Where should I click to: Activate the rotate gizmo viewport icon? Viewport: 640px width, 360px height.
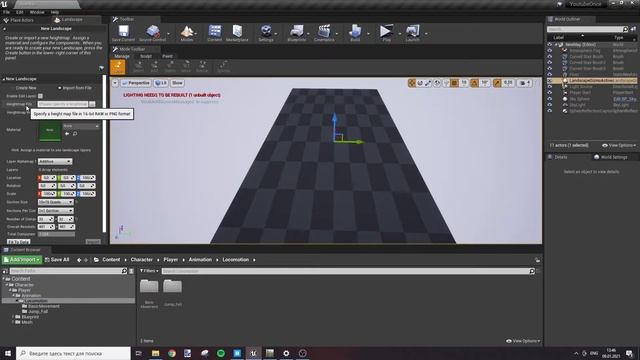pos(420,83)
